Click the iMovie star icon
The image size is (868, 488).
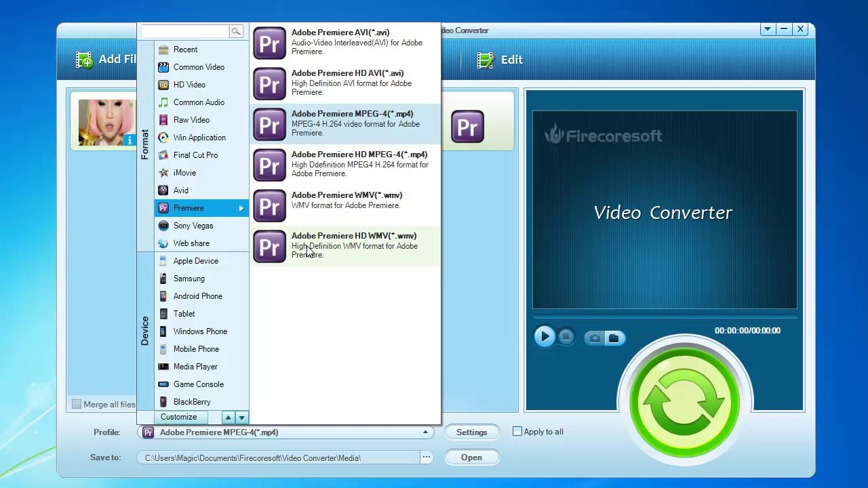pyautogui.click(x=163, y=173)
